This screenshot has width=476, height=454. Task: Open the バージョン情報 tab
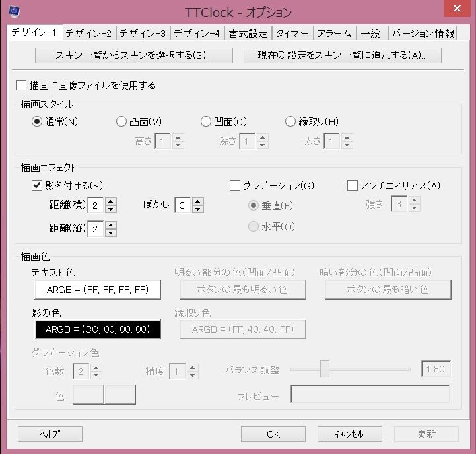[423, 33]
